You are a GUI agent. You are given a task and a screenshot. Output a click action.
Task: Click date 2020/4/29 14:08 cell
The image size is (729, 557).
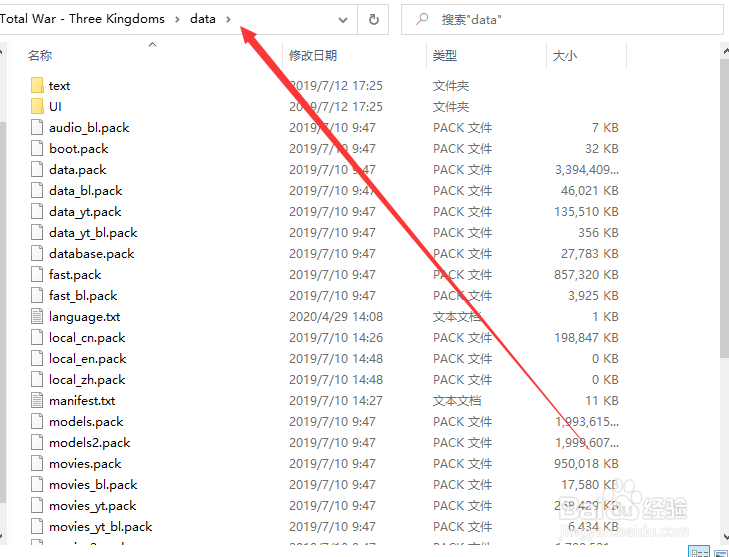click(x=336, y=317)
